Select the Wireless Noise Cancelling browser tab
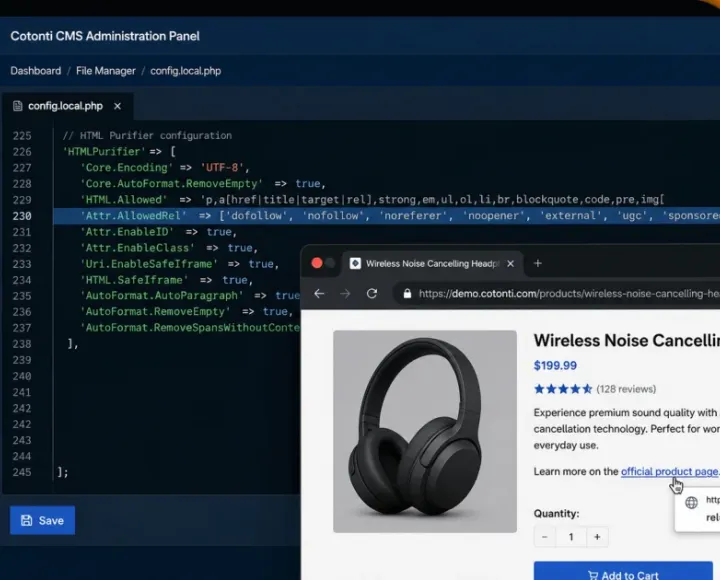 pyautogui.click(x=432, y=264)
